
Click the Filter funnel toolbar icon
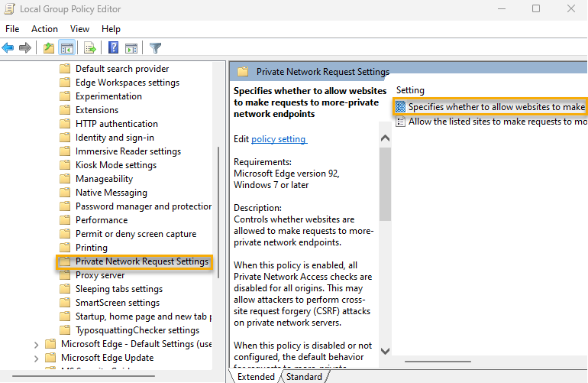(155, 48)
